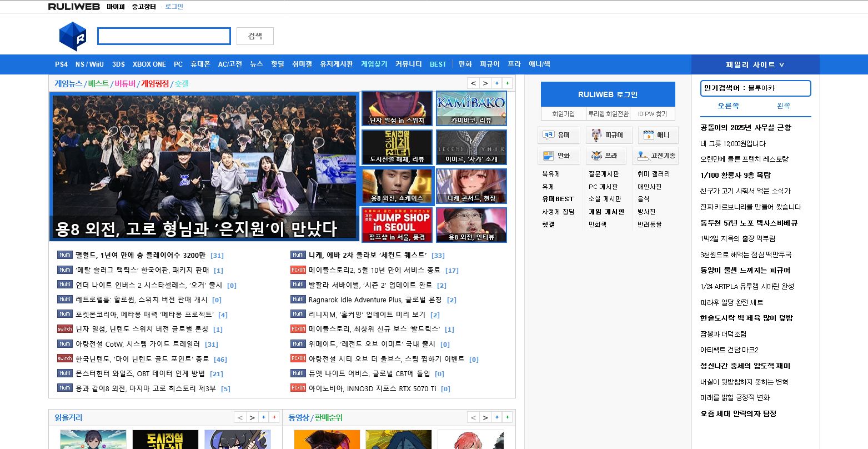The width and height of the screenshot is (868, 449).
Task: Open the 핫딜 menu item
Action: 278,64
